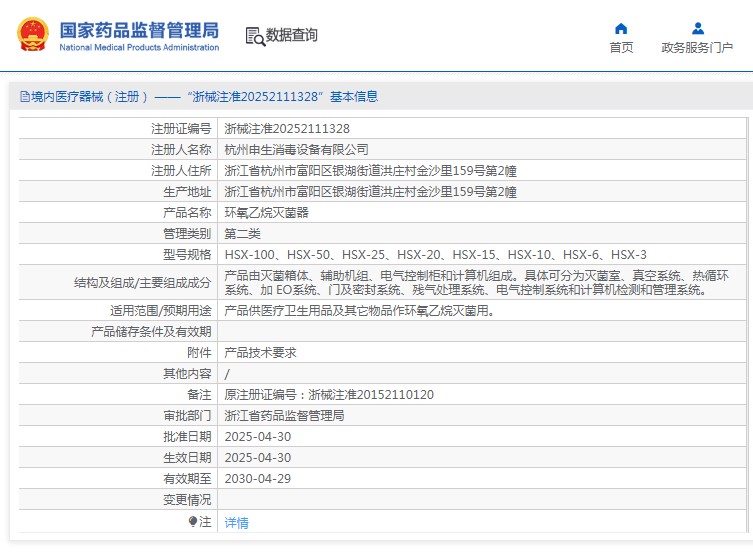The height and width of the screenshot is (553, 753).
Task: Click the 产品技术要求 attachment text
Action: tap(260, 352)
